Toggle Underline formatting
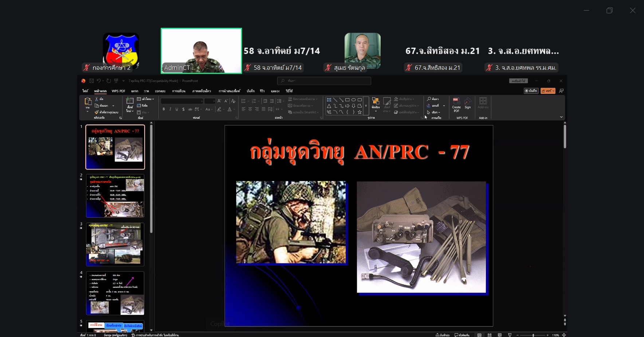644x337 pixels. tap(177, 109)
